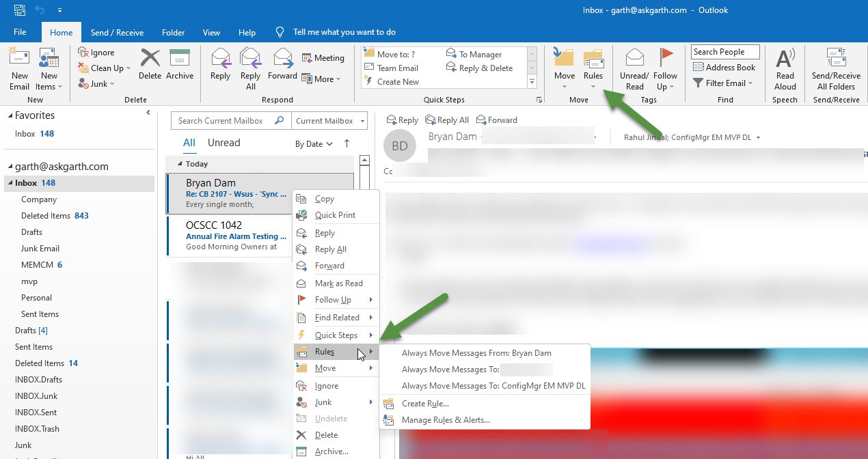This screenshot has height=459, width=868.
Task: Switch the message list to Unread filter
Action: point(223,143)
